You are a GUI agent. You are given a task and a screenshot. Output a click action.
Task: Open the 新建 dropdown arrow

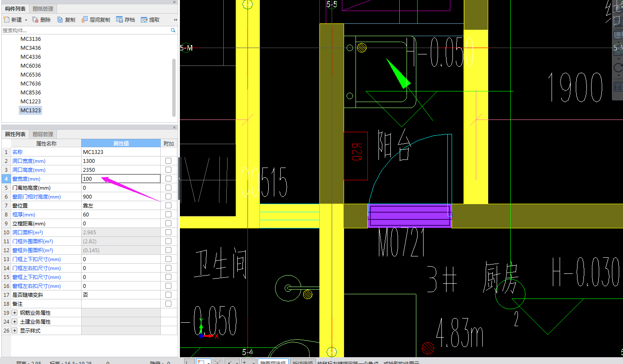[26, 20]
